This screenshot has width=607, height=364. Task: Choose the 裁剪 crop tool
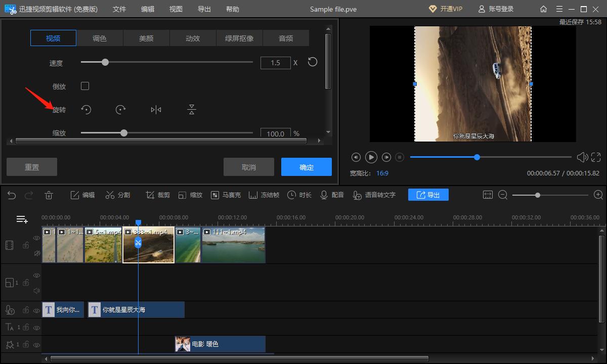pos(157,195)
